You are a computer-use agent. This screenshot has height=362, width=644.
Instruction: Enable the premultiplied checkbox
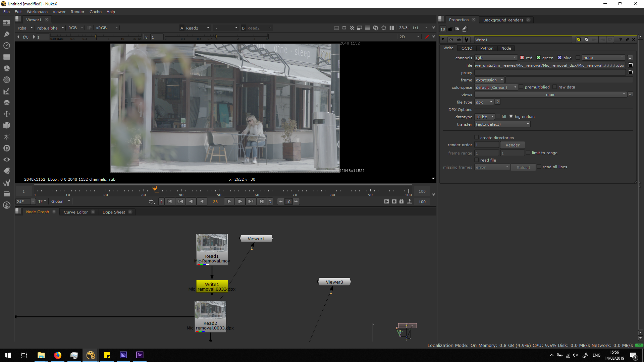(521, 87)
